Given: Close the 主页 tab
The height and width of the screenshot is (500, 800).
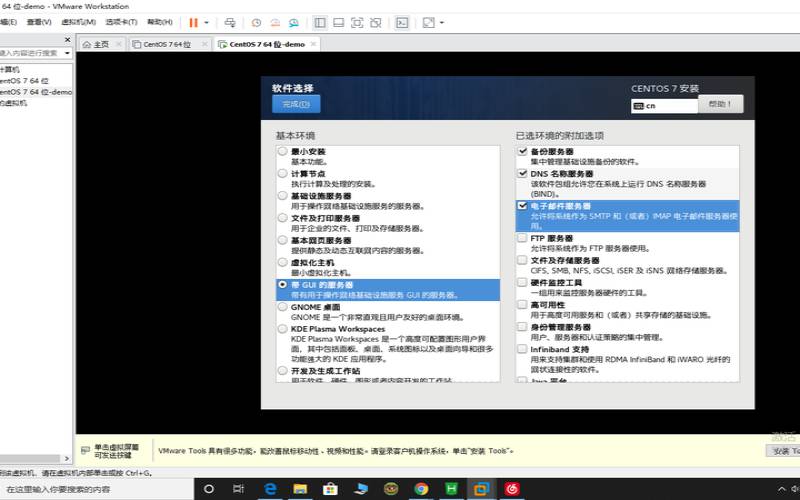Looking at the screenshot, I should [x=119, y=44].
